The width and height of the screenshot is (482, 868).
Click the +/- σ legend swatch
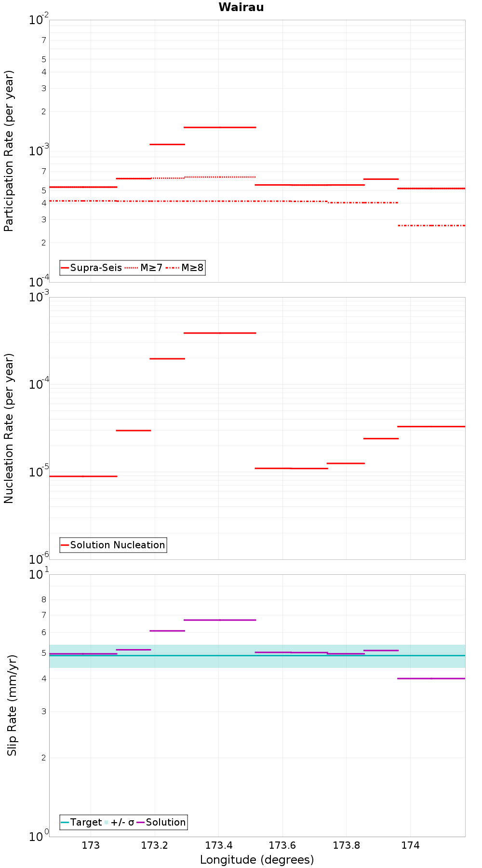pos(107,822)
